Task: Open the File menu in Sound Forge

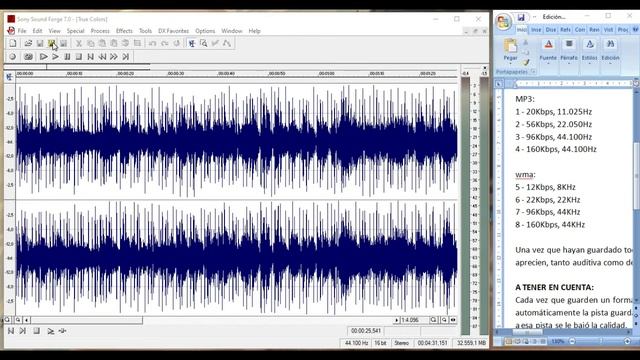Action: (x=22, y=31)
